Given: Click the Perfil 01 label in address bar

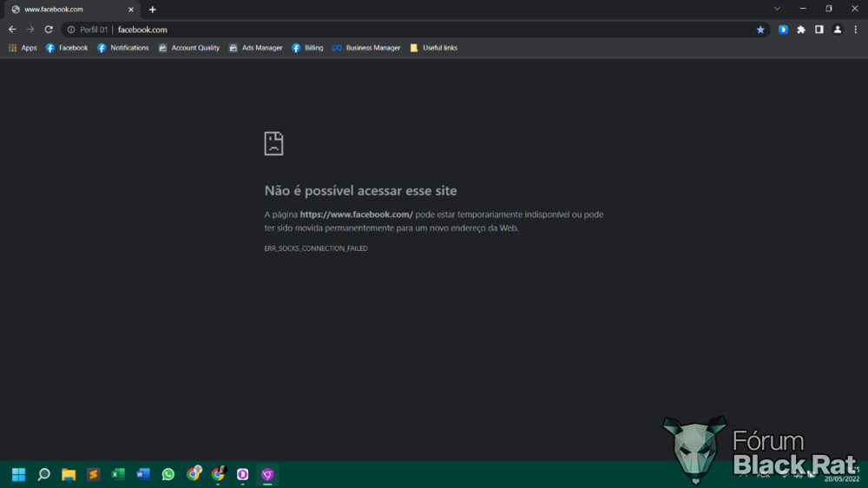Looking at the screenshot, I should tap(94, 30).
